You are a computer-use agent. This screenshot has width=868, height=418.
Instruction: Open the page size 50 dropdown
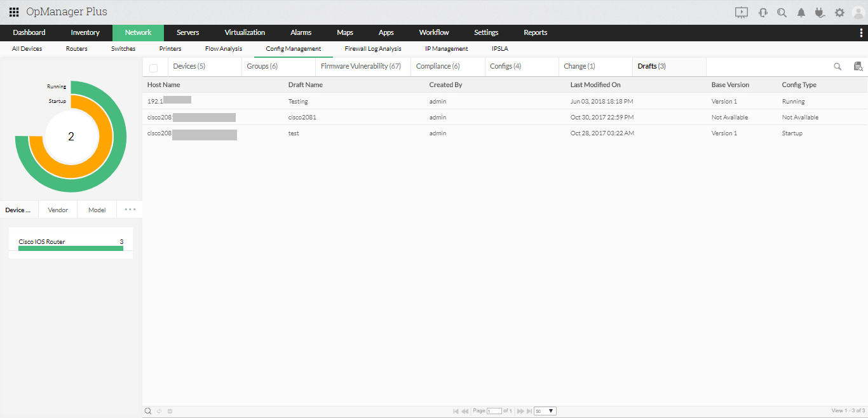click(545, 411)
